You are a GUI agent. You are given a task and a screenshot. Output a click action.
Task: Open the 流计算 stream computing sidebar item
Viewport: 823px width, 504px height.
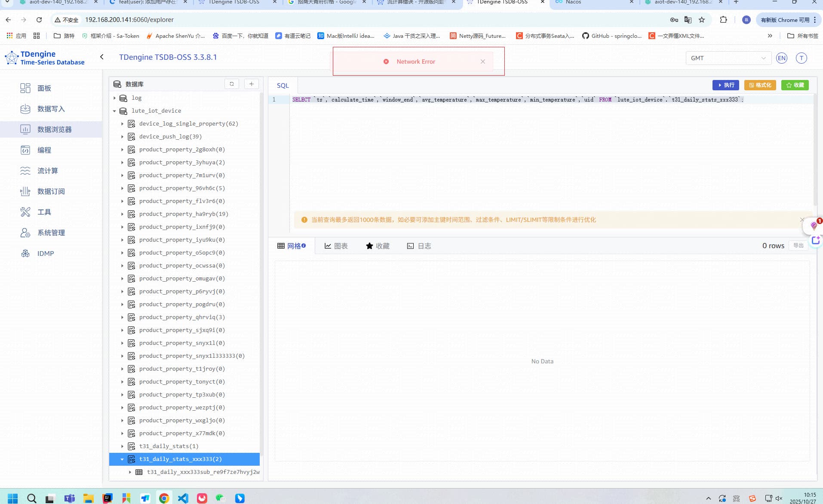coord(47,171)
